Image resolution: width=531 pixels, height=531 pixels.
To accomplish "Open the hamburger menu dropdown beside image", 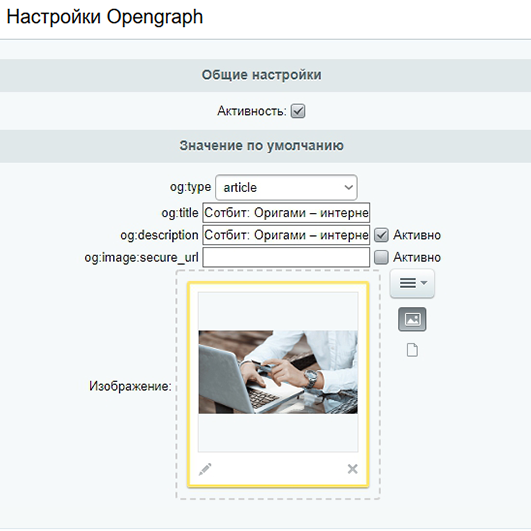I will (412, 283).
